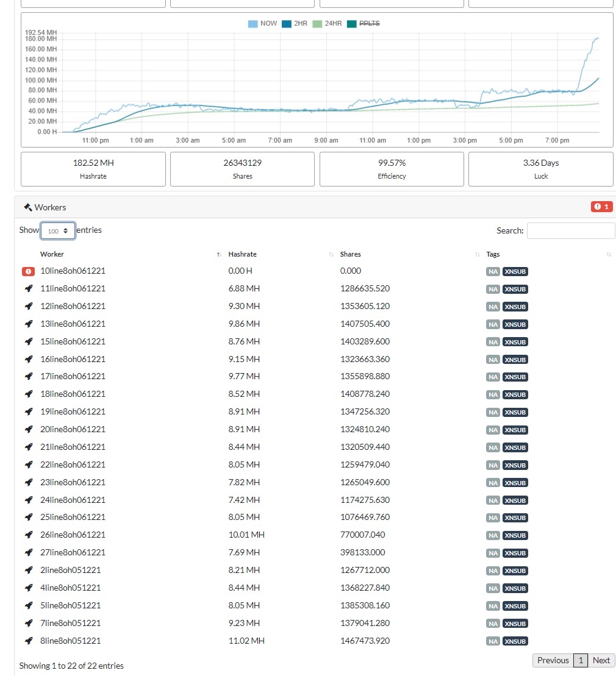
Task: Click rocket icon next to 21line8oh061221
Action: 29,447
